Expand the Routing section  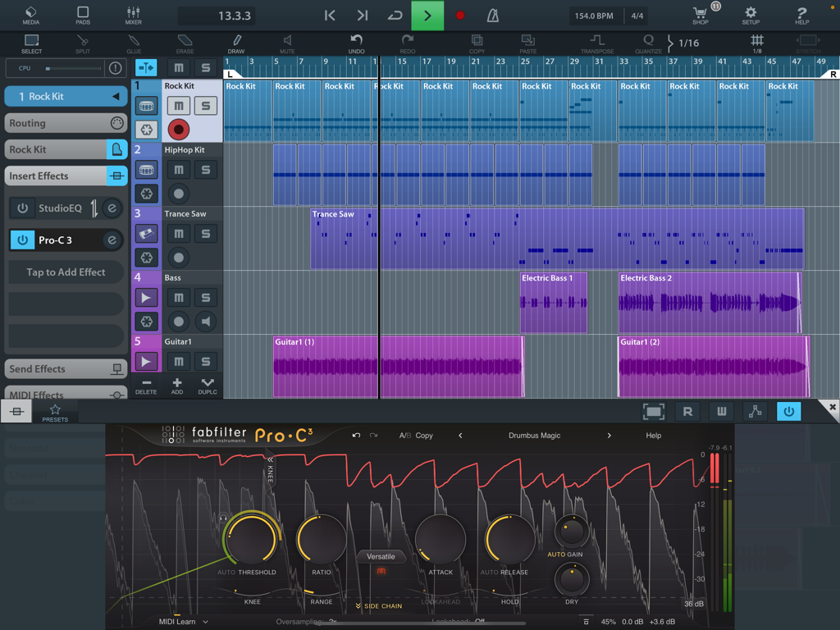[66, 123]
